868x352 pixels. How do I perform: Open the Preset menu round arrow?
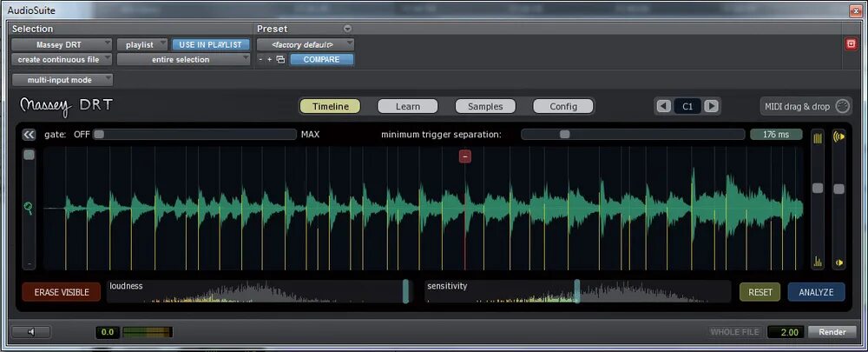point(347,29)
